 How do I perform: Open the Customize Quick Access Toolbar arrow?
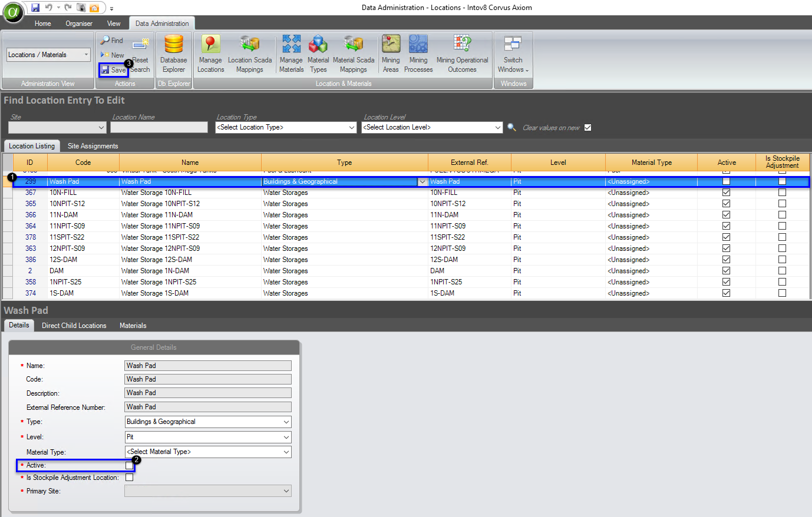(111, 8)
